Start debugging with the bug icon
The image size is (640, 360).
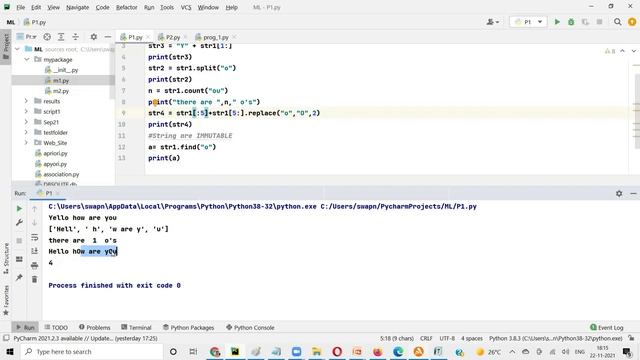pyautogui.click(x=571, y=22)
